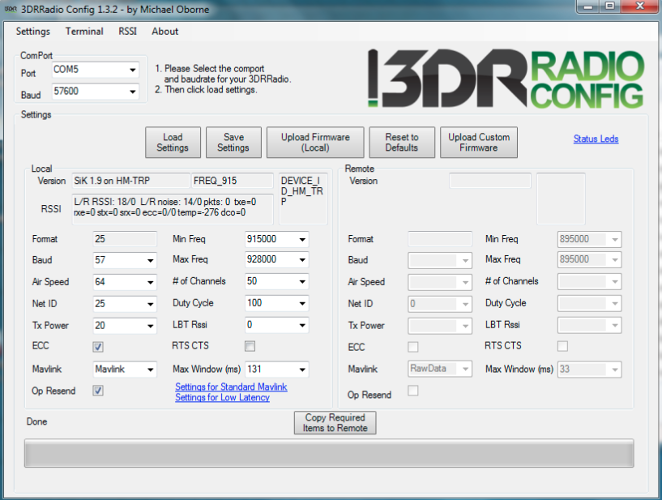Screen dimensions: 662x500
Task: Click Upload Custom Firmware button
Action: tap(479, 142)
